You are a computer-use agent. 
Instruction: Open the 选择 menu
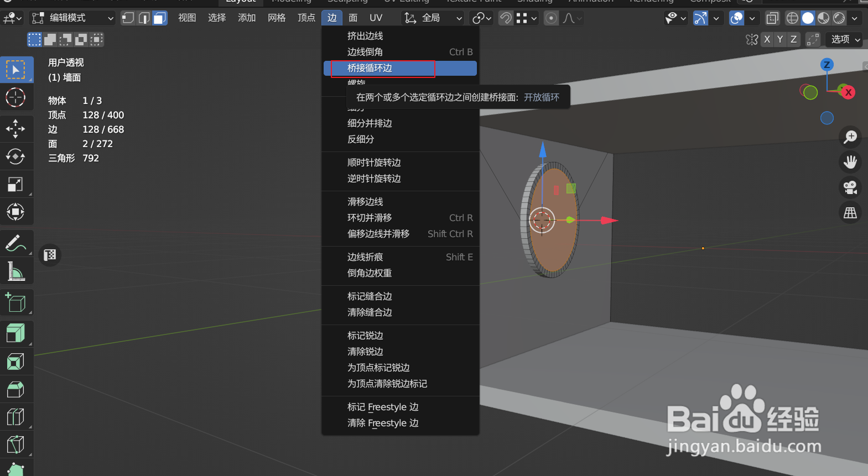217,18
